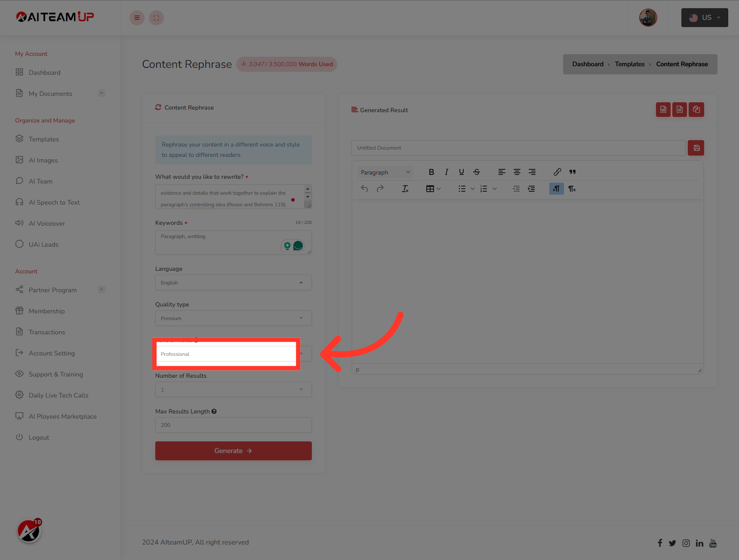Apply blockquote with the quote icon

tap(573, 172)
